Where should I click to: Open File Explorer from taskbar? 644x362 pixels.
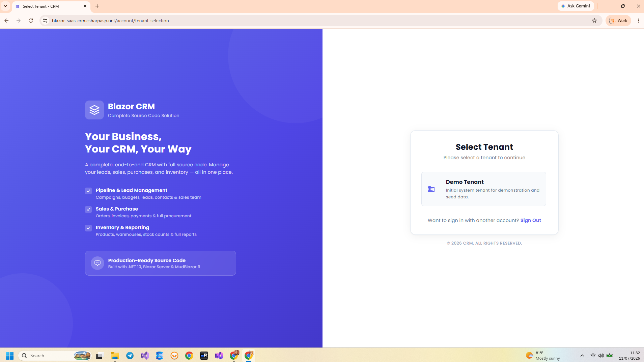115,356
